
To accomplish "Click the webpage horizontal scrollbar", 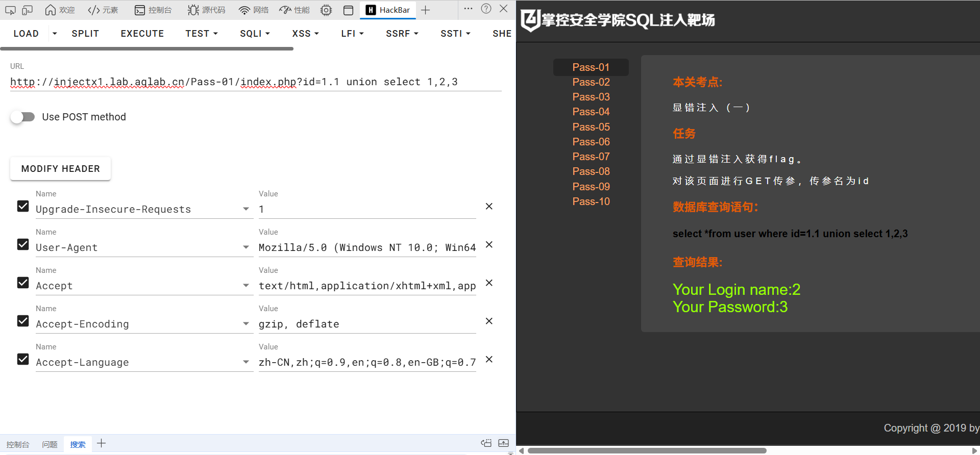I will 647,451.
